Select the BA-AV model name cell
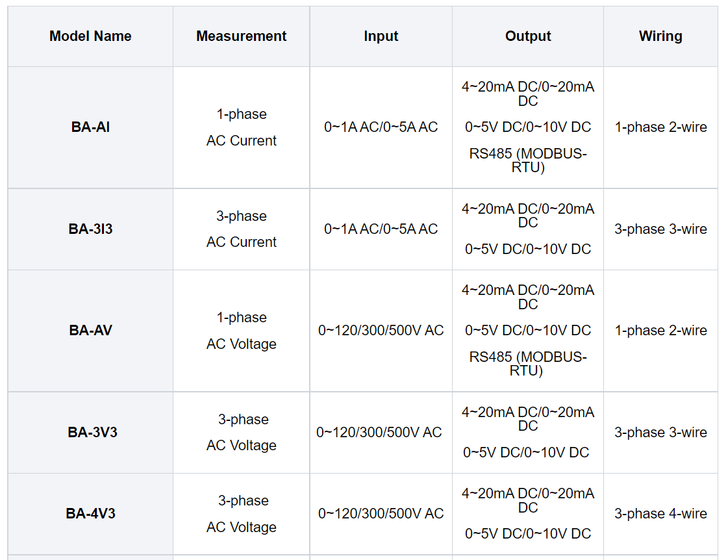This screenshot has width=728, height=560. coord(90,331)
